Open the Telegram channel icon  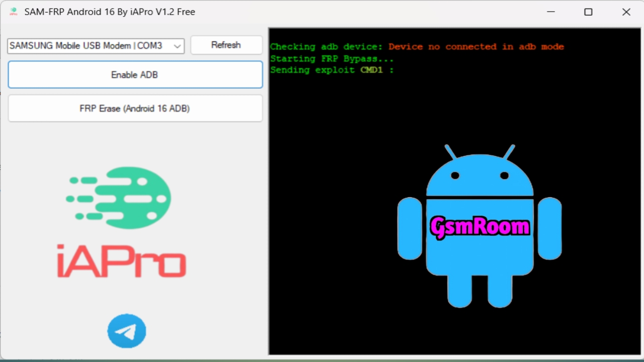[126, 331]
